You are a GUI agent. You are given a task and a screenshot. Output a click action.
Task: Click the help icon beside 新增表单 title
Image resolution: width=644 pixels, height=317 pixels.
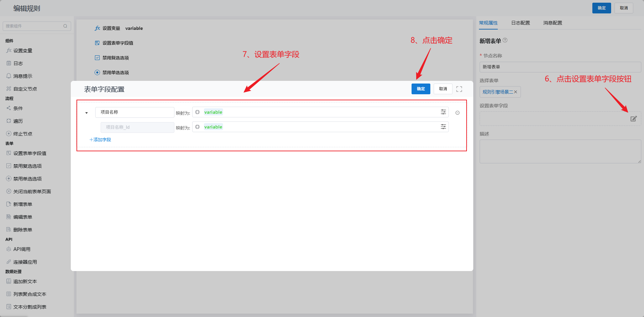(505, 40)
